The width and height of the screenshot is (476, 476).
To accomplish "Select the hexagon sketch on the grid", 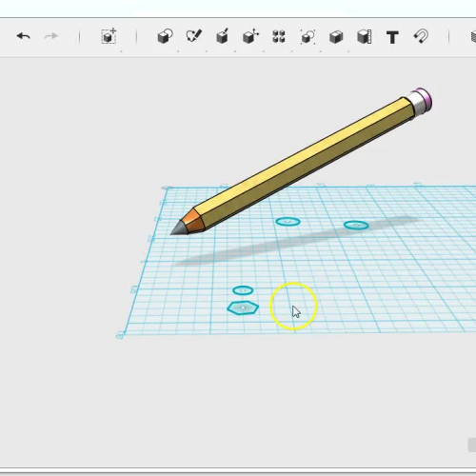I will click(243, 307).
